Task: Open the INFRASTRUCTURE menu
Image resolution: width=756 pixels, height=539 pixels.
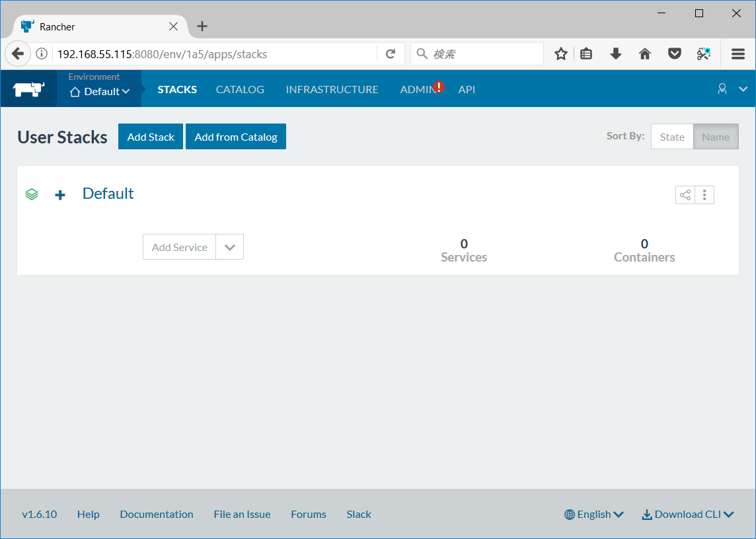Action: pos(332,90)
